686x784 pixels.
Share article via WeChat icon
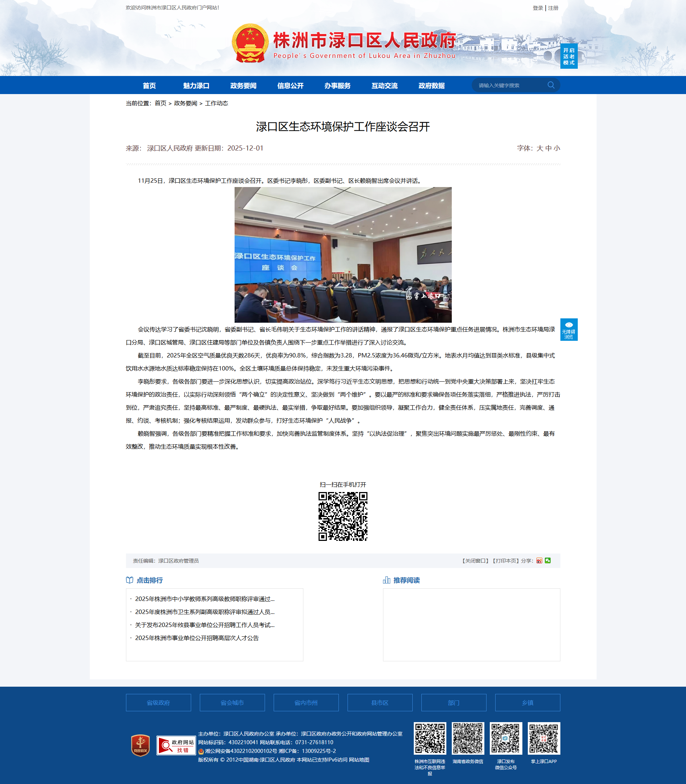(548, 560)
